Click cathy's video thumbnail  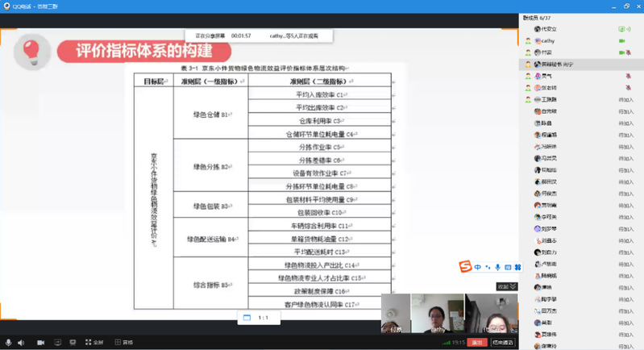tap(436, 313)
